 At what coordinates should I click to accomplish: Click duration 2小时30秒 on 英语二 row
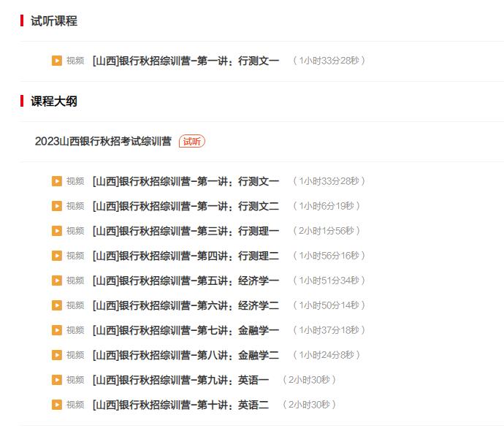(309, 405)
